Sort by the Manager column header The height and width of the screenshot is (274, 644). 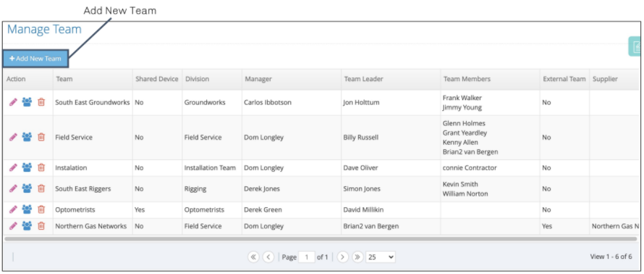click(x=258, y=79)
